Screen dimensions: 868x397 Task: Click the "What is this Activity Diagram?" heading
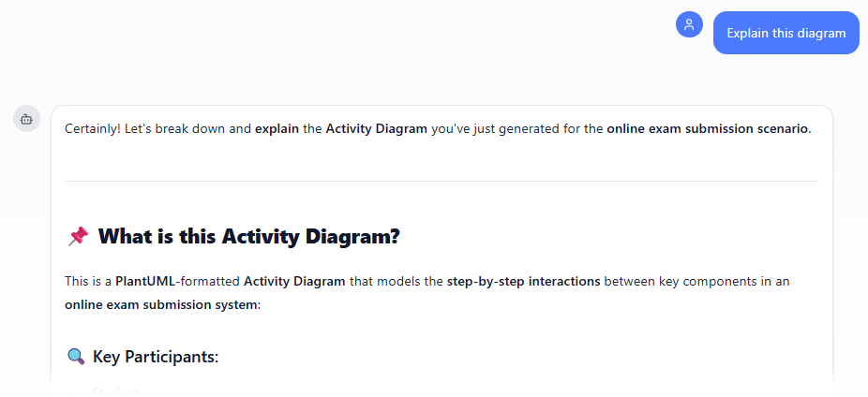coord(248,237)
